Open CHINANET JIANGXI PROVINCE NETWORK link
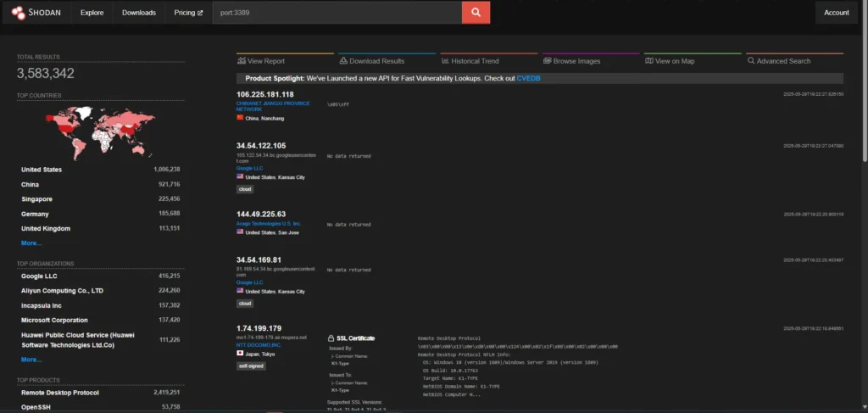Image resolution: width=868 pixels, height=413 pixels. (273, 106)
